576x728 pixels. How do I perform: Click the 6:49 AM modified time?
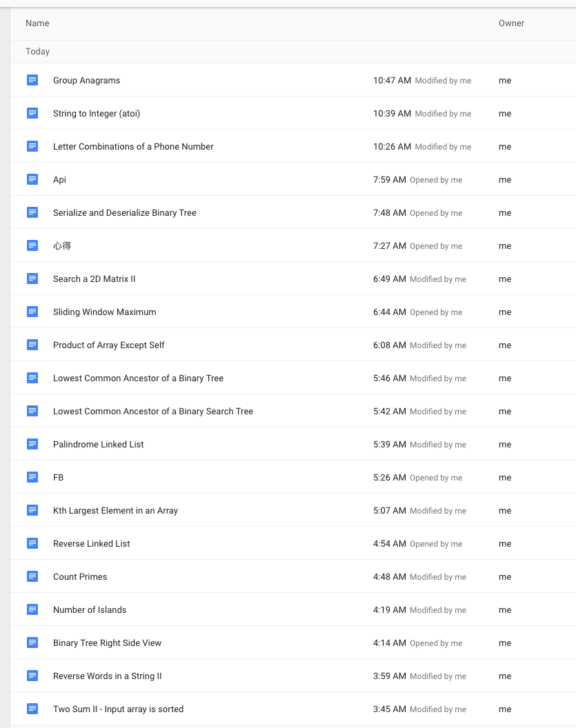(x=390, y=279)
